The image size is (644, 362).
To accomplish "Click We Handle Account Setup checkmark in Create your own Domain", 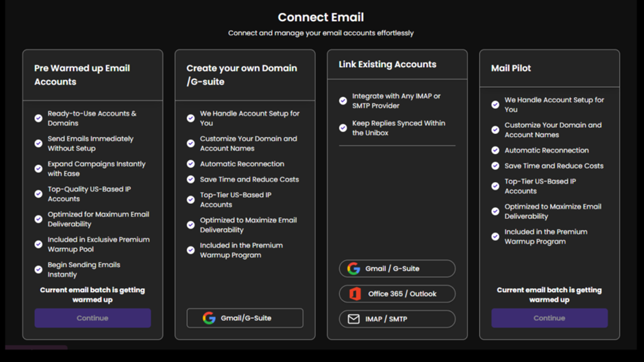I will pyautogui.click(x=190, y=118).
